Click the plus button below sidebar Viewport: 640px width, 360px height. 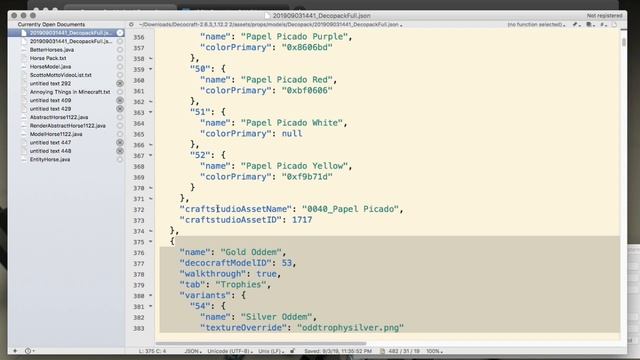[15, 351]
